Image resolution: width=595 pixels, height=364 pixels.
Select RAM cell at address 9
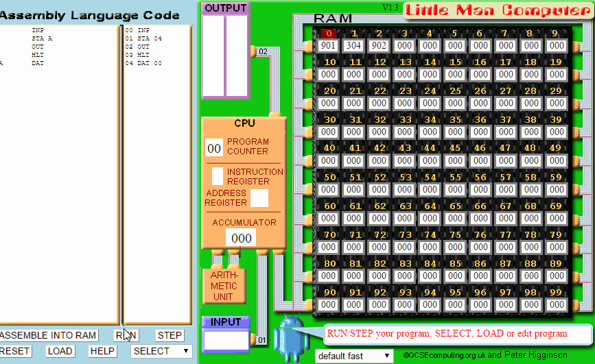(557, 45)
